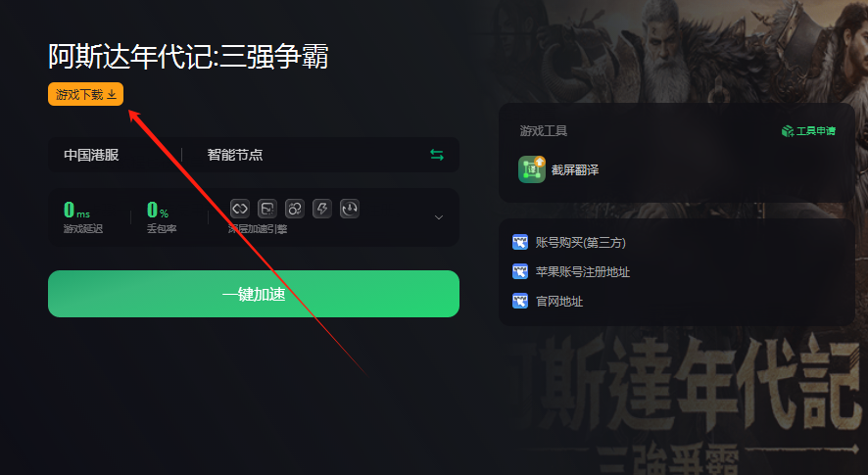Open the 智能节点 node selector
Image resolution: width=868 pixels, height=475 pixels.
tap(235, 155)
